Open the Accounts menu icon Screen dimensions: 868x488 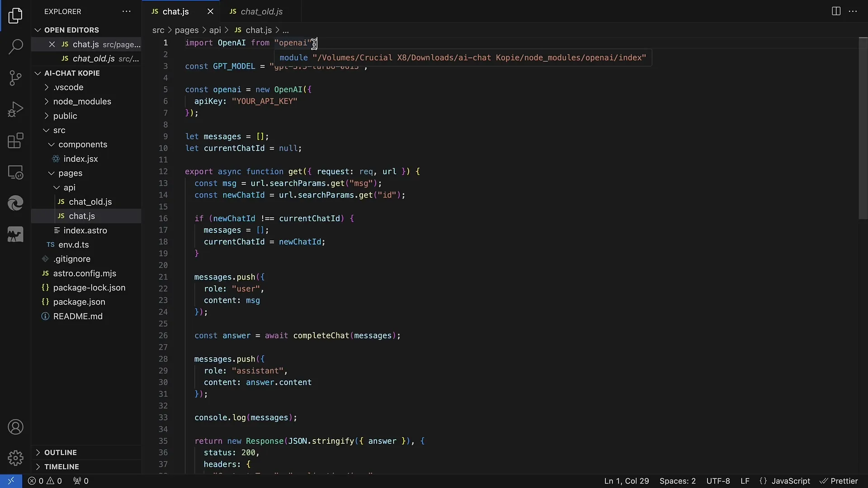[15, 427]
